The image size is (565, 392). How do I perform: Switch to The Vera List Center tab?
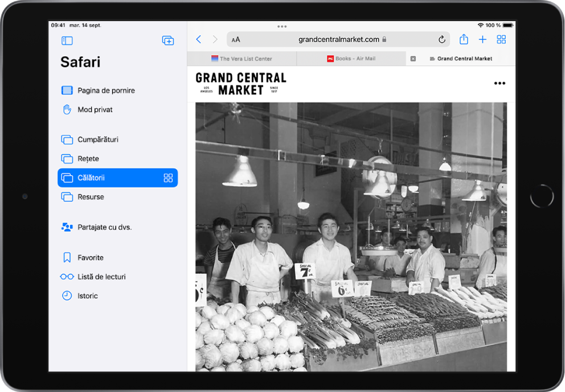coord(242,59)
